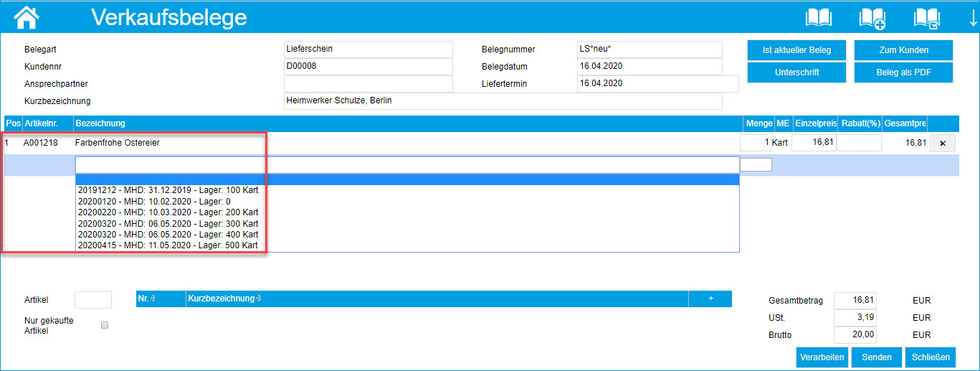Sort article list by Nr. arrow
This screenshot has width=980, height=371.
pyautogui.click(x=153, y=299)
